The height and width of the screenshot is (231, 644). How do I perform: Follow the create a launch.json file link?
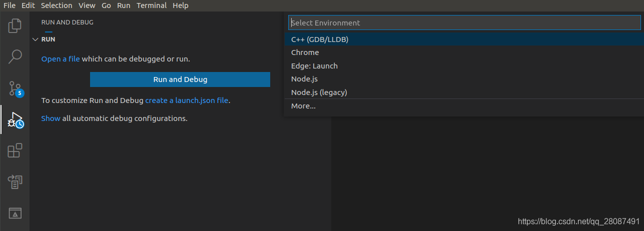pos(187,100)
